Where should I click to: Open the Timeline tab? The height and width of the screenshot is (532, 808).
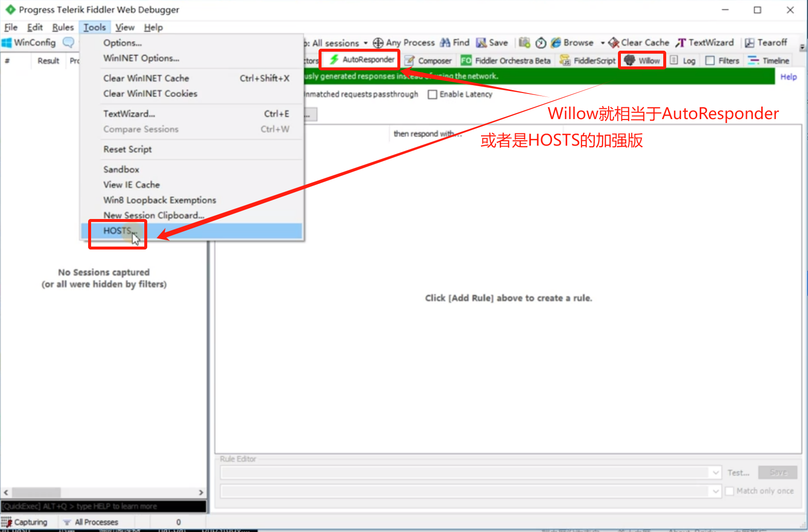768,61
